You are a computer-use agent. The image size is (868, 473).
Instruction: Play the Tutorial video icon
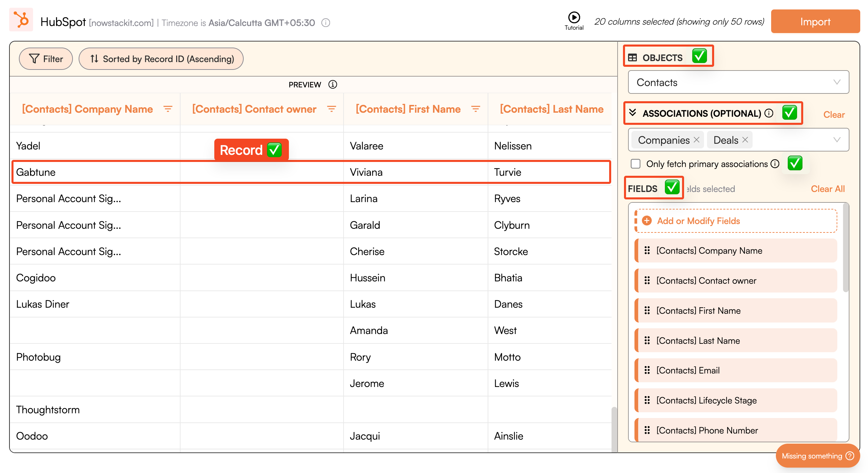point(574,17)
